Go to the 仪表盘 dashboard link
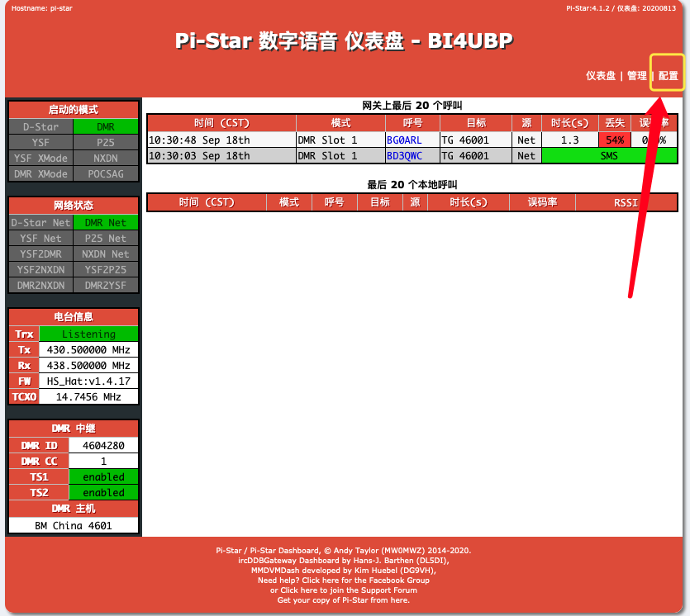 601,76
